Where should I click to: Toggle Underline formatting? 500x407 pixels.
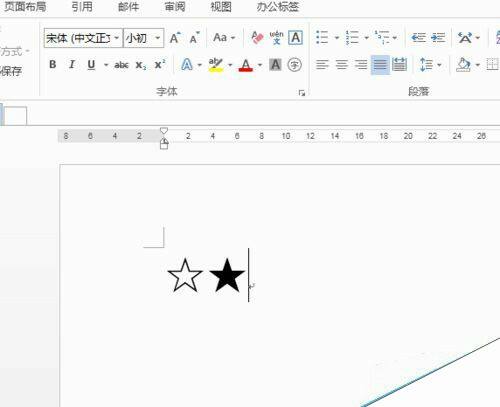pyautogui.click(x=91, y=65)
